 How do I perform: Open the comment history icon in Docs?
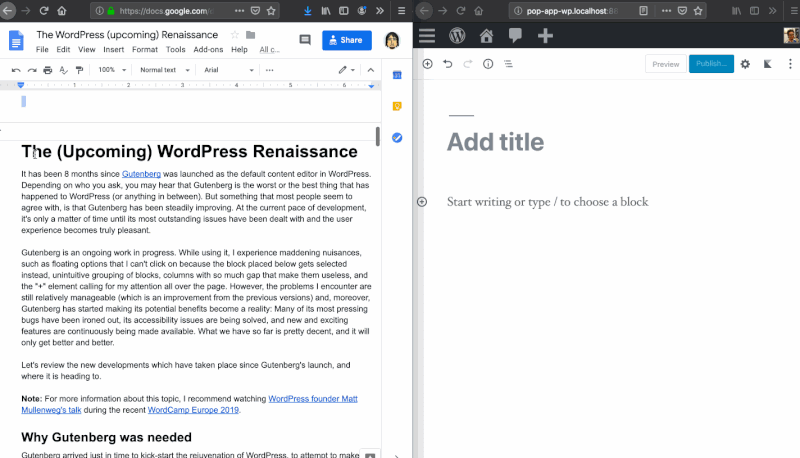[305, 41]
